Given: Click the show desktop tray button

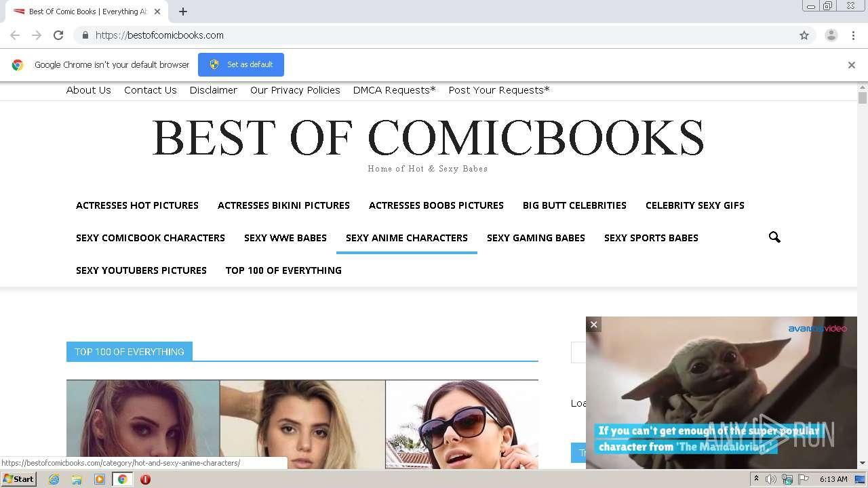Looking at the screenshot, I should pos(861,479).
